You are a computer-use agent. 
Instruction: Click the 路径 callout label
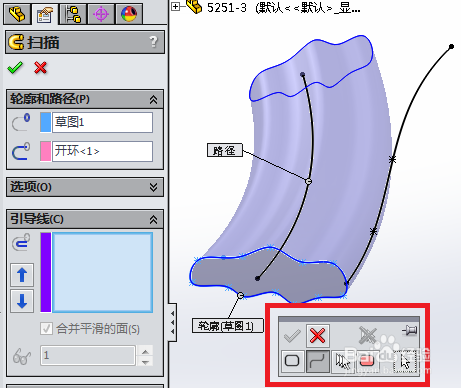coord(225,150)
